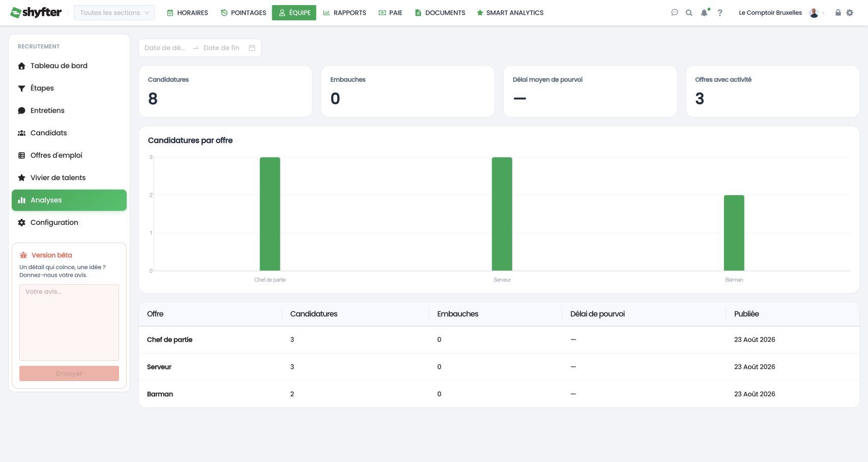This screenshot has height=462, width=868.
Task: Open the calendar icon in date range
Action: [x=252, y=48]
